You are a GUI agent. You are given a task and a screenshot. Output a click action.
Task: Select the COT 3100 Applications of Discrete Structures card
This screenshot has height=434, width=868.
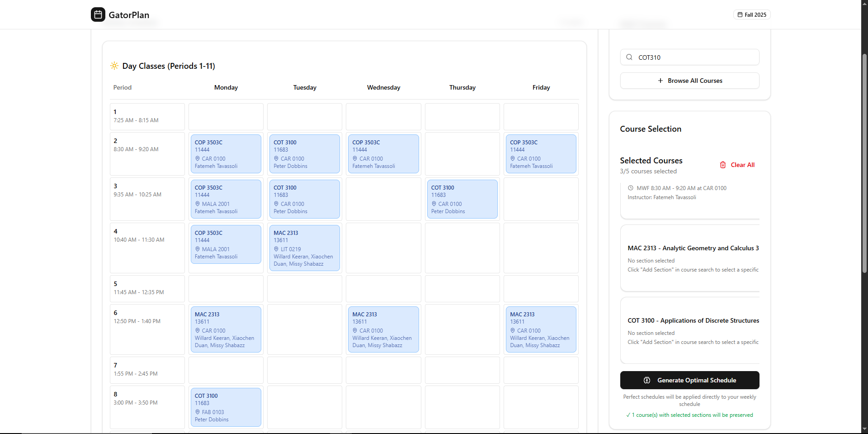[x=690, y=330]
